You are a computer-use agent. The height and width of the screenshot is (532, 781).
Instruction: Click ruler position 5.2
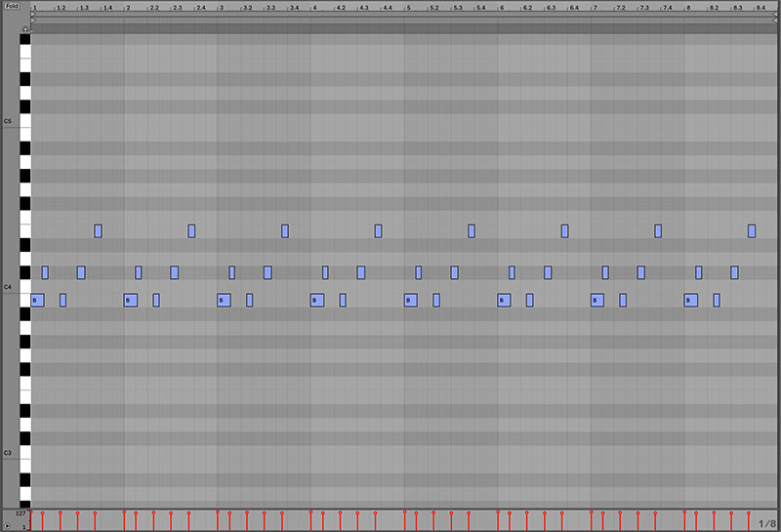434,8
